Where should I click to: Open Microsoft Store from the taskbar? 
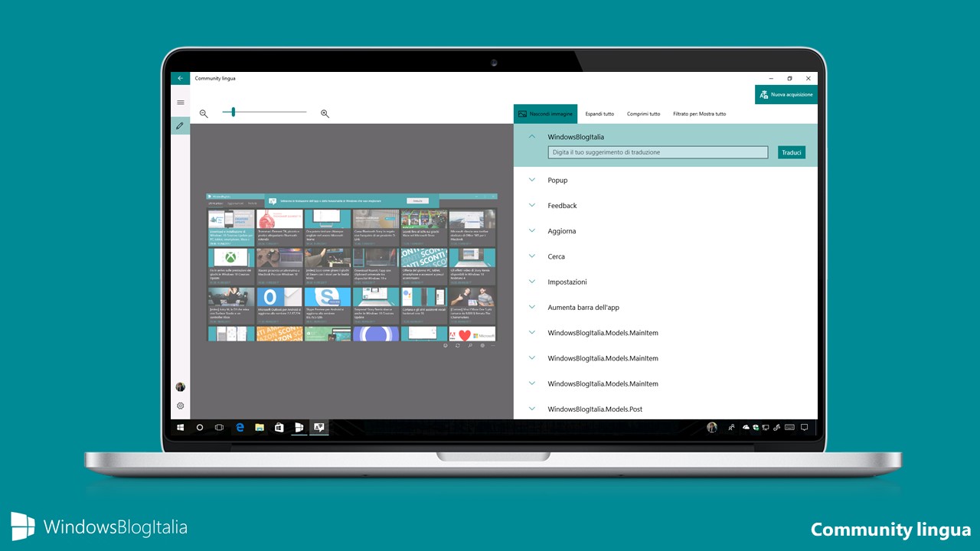[279, 427]
